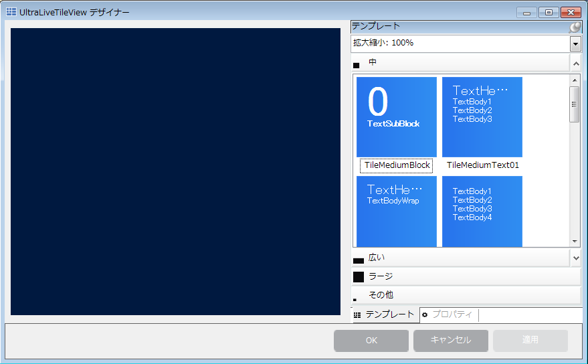Click the small tile icon beside その他
The image size is (588, 364).
[355, 300]
